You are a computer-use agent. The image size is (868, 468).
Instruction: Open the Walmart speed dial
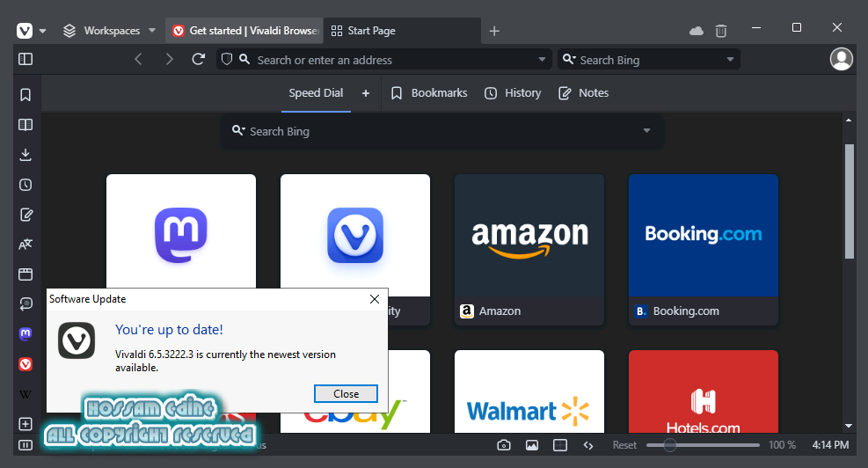529,391
